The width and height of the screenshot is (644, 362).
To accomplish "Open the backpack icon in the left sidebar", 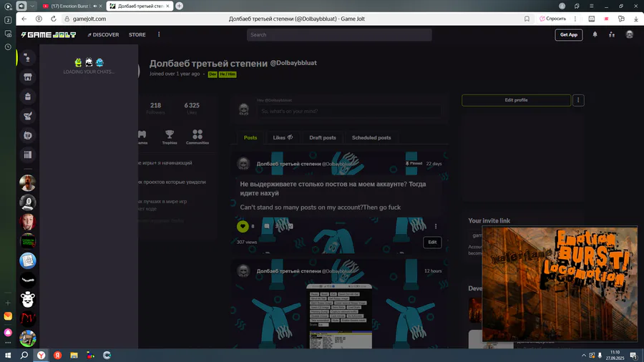I will coord(27,97).
